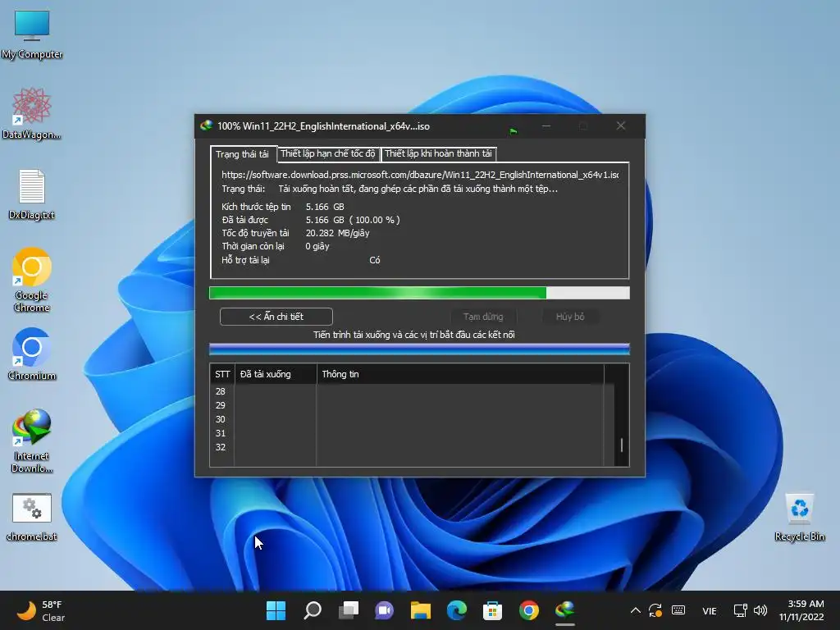Image resolution: width=840 pixels, height=630 pixels.
Task: Open touch keyboard tray icon
Action: [678, 610]
